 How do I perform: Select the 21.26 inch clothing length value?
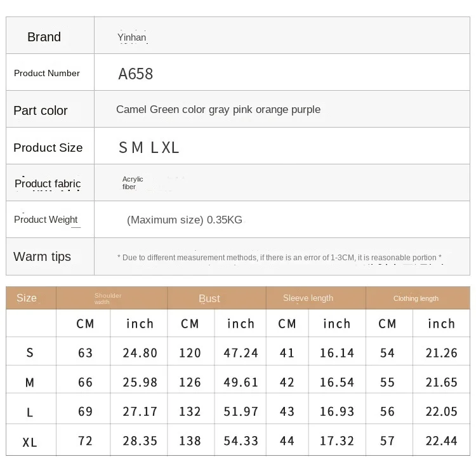click(441, 353)
